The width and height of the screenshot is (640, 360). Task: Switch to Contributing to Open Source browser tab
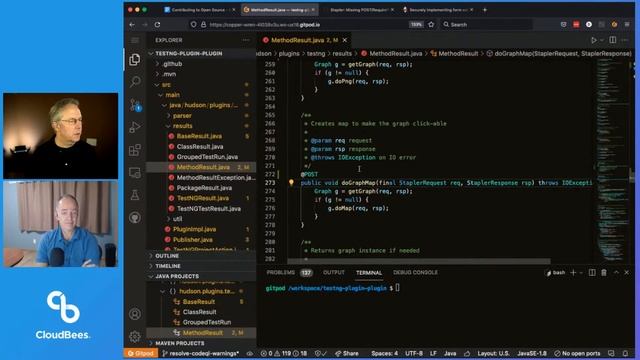199,9
